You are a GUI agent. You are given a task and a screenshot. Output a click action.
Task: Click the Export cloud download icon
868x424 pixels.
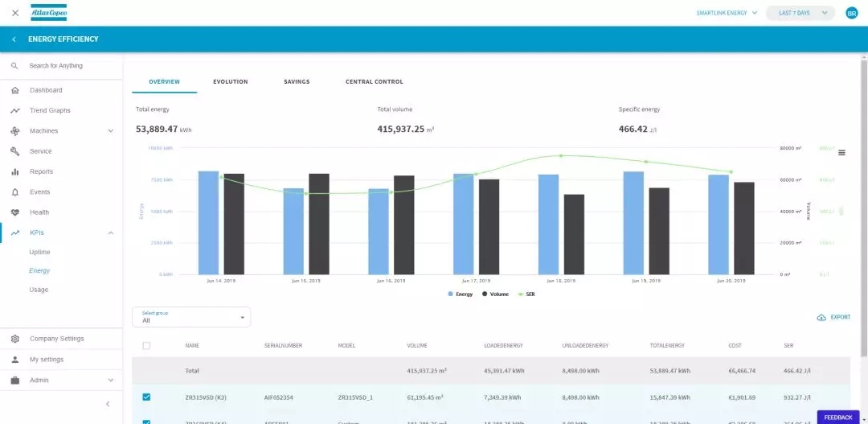821,318
